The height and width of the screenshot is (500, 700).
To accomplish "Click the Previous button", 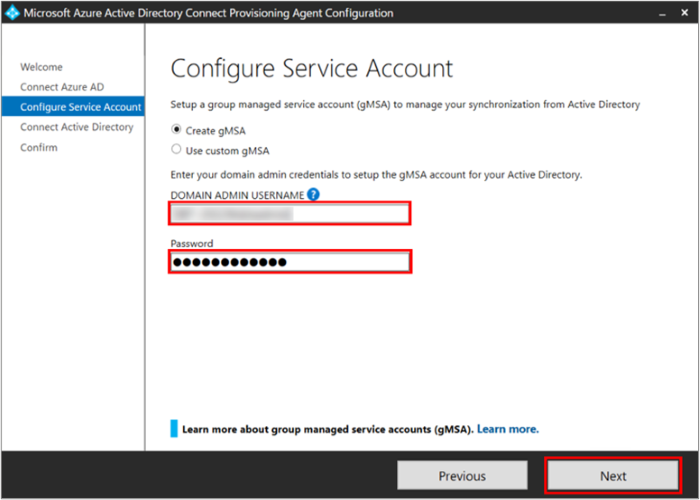I will tap(462, 476).
